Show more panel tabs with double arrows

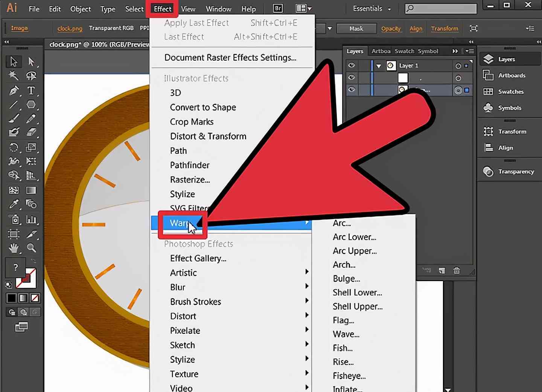point(455,51)
